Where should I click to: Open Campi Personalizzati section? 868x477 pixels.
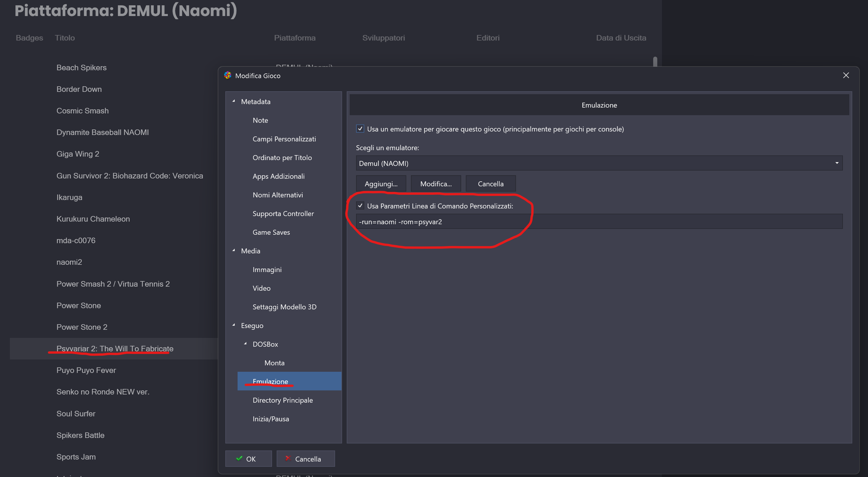(284, 139)
